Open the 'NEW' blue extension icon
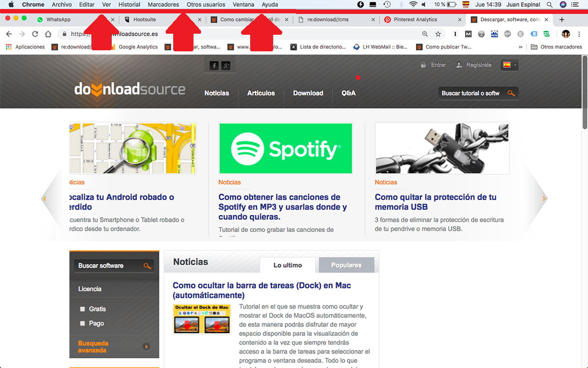 coord(494,34)
